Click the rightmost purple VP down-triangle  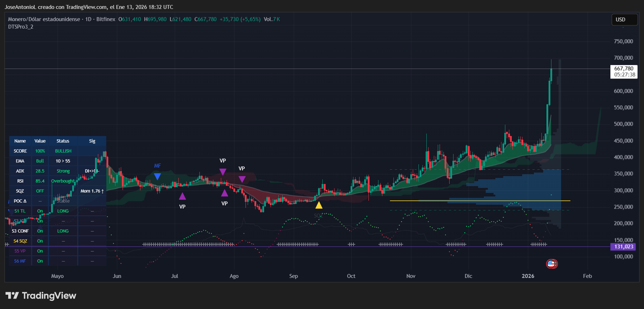coord(242,179)
